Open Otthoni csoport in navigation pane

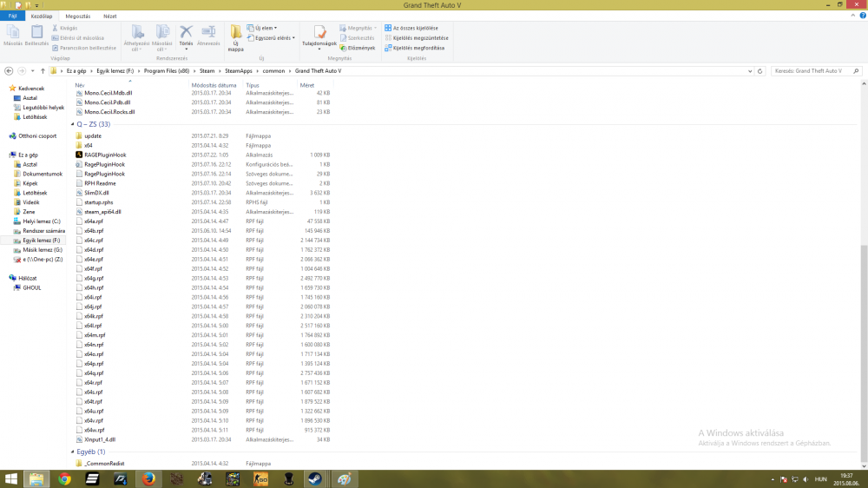click(37, 135)
